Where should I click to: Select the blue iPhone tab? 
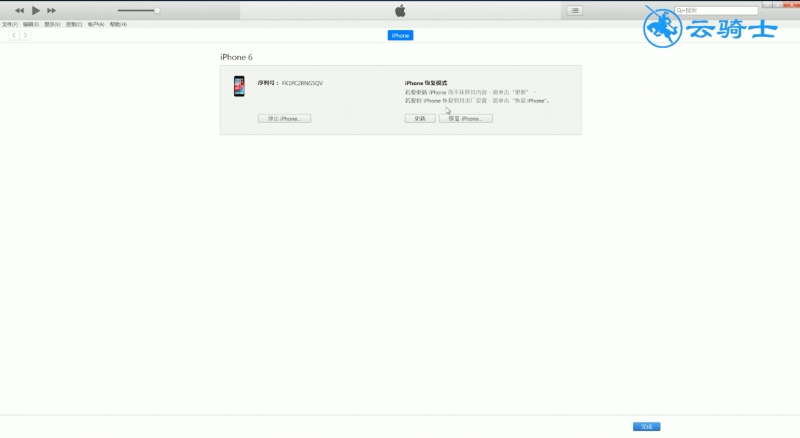point(401,35)
